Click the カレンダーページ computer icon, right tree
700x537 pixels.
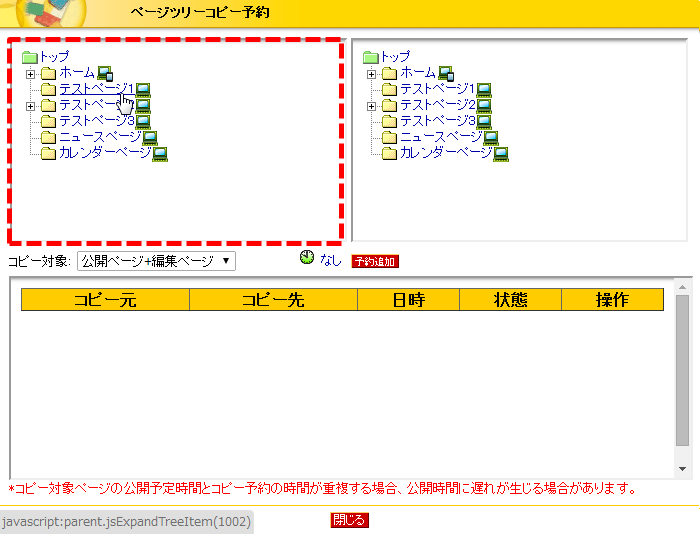point(501,154)
